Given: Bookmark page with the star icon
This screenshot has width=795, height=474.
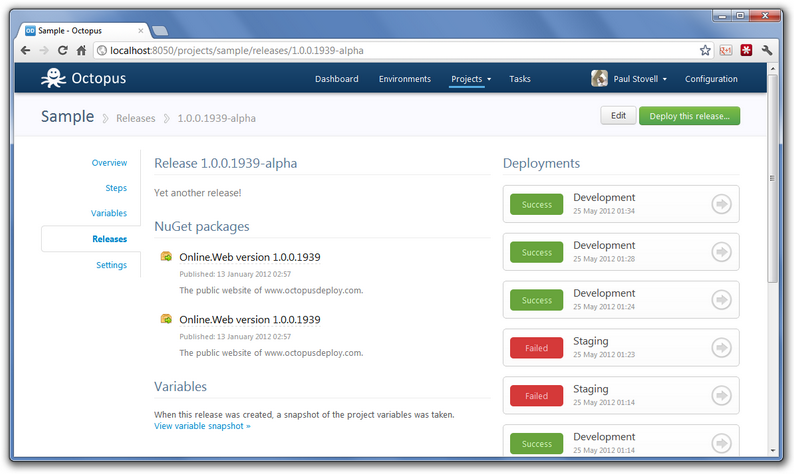Looking at the screenshot, I should pyautogui.click(x=705, y=50).
